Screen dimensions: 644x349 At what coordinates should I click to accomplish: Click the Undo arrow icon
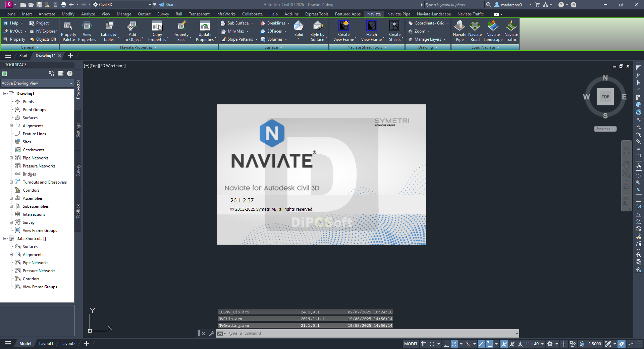tap(71, 5)
